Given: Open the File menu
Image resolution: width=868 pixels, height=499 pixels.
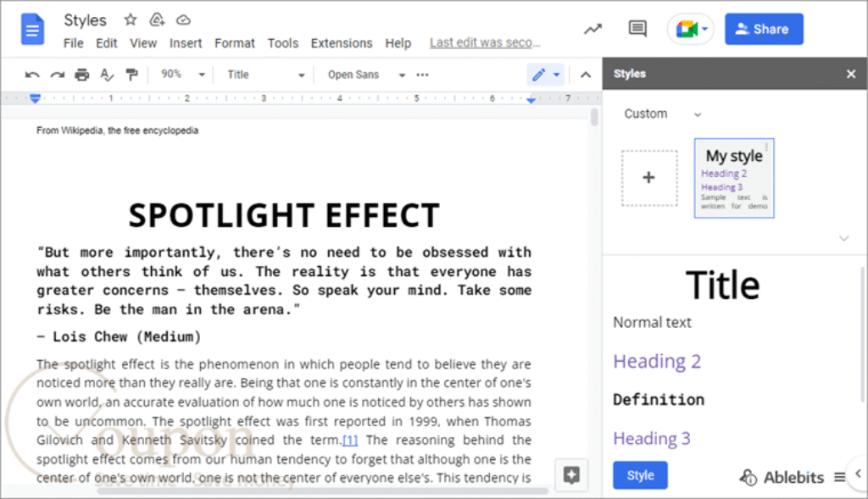Looking at the screenshot, I should point(73,43).
